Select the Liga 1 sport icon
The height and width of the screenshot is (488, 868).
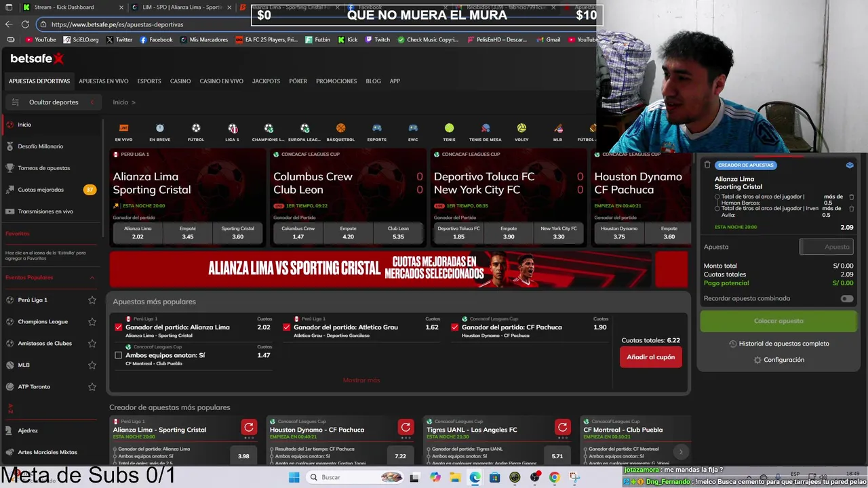coord(233,128)
